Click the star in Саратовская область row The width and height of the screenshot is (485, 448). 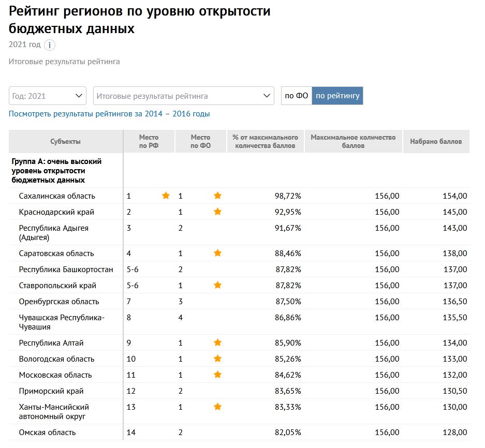(x=217, y=253)
